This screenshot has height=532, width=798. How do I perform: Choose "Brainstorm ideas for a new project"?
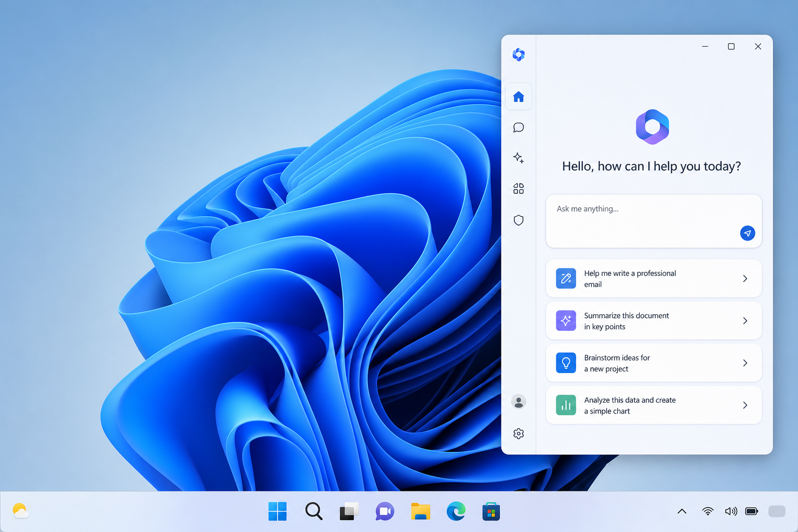(654, 363)
